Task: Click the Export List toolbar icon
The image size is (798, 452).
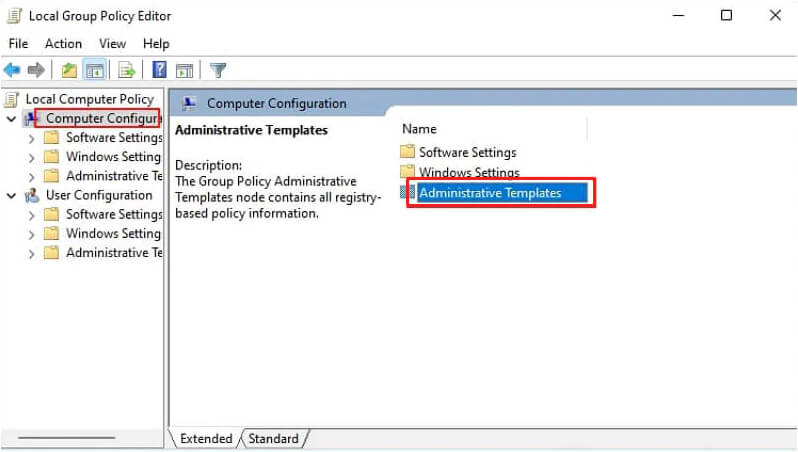Action: [x=126, y=70]
